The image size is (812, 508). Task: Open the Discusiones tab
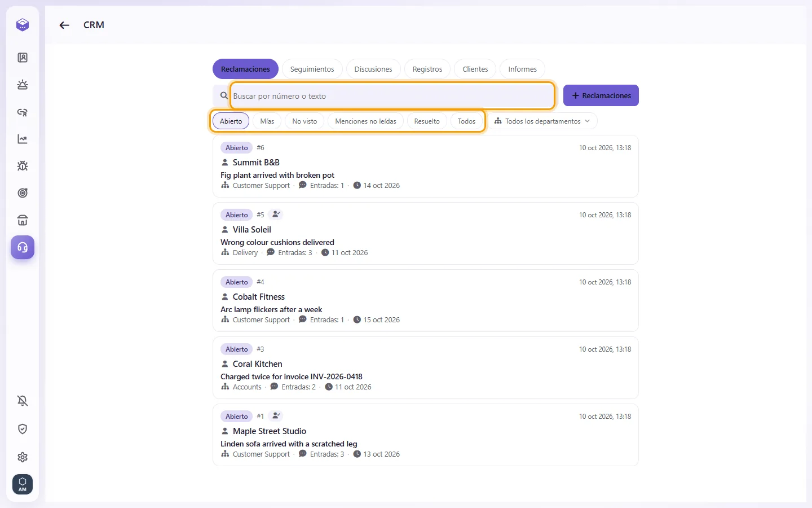tap(373, 69)
